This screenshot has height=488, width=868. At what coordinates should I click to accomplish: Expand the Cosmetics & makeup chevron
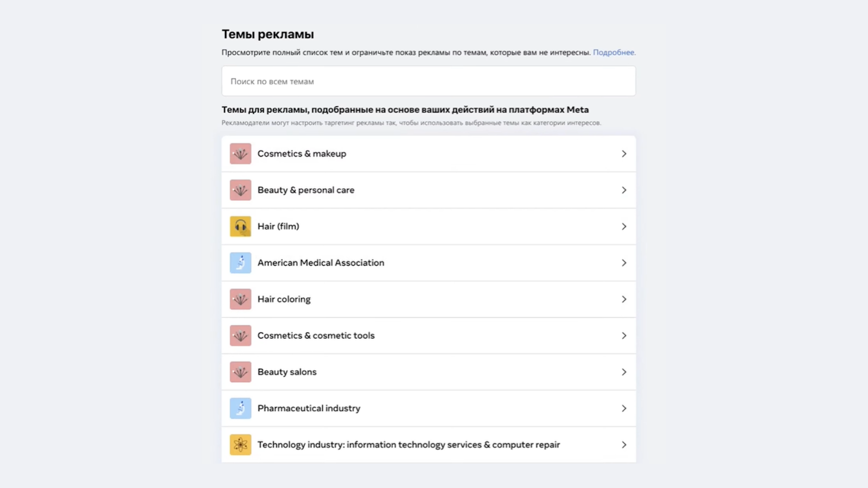pos(624,154)
